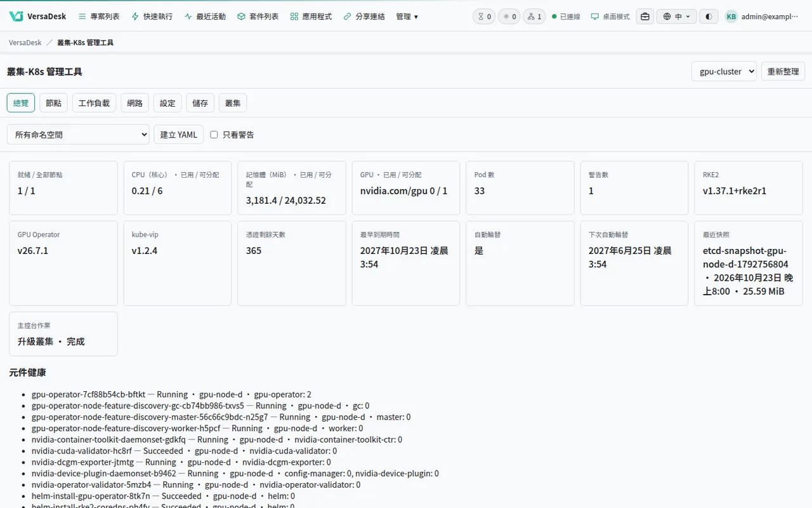Click the nvidia-operator-validator-5mzb4 row
Screen dimensions: 812x508
[x=196, y=485]
